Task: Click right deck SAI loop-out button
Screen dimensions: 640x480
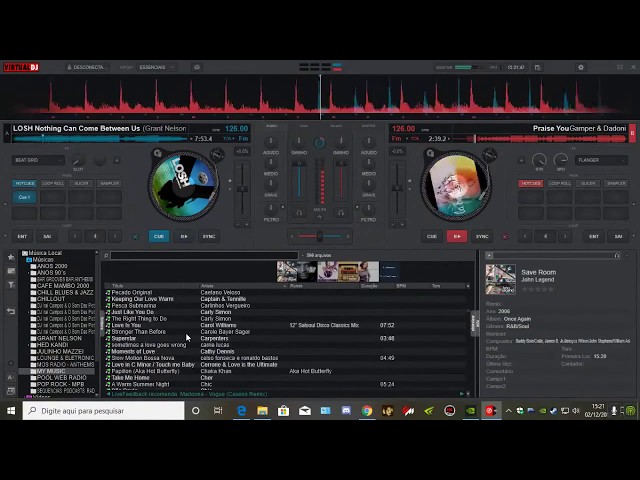Action: click(x=618, y=236)
